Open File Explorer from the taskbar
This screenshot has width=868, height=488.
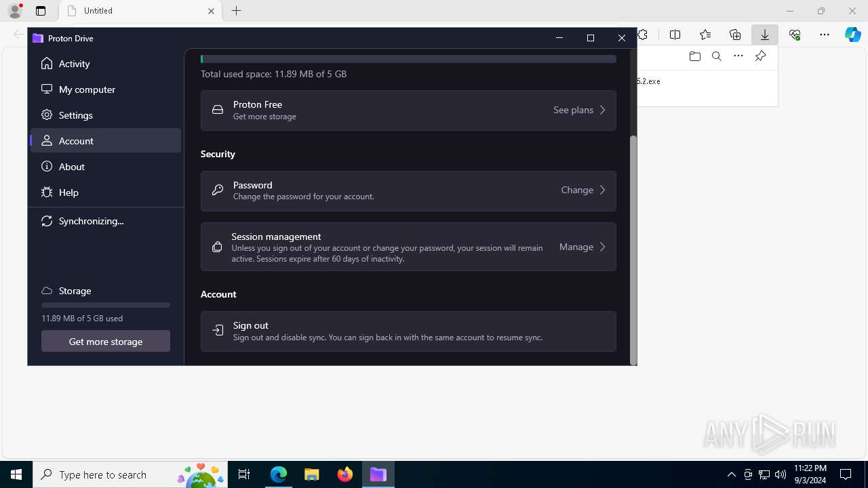pos(312,474)
